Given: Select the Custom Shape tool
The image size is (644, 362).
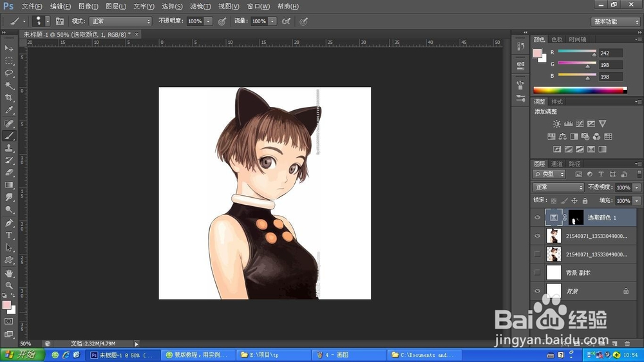Looking at the screenshot, I should [8, 260].
